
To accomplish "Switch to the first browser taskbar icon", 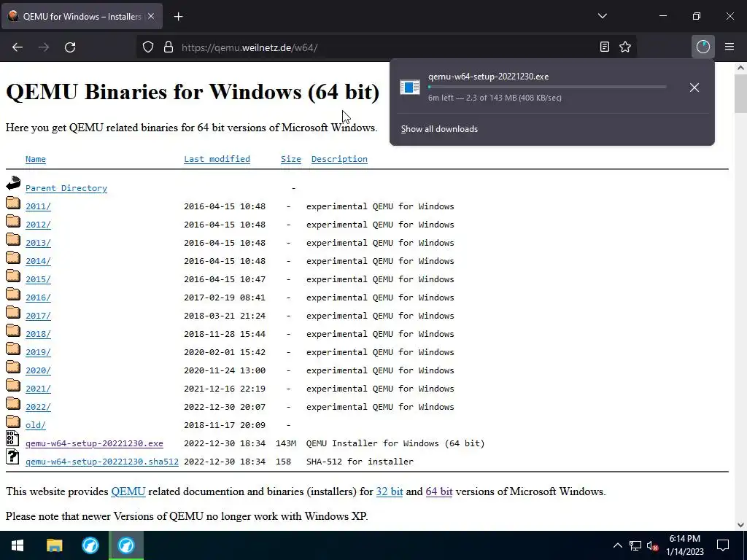I will point(90,545).
